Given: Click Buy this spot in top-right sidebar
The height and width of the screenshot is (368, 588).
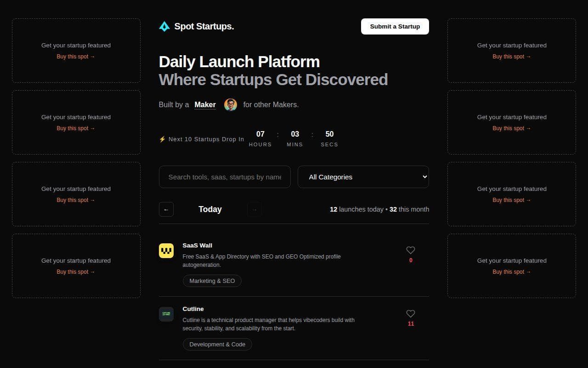Looking at the screenshot, I should point(511,56).
